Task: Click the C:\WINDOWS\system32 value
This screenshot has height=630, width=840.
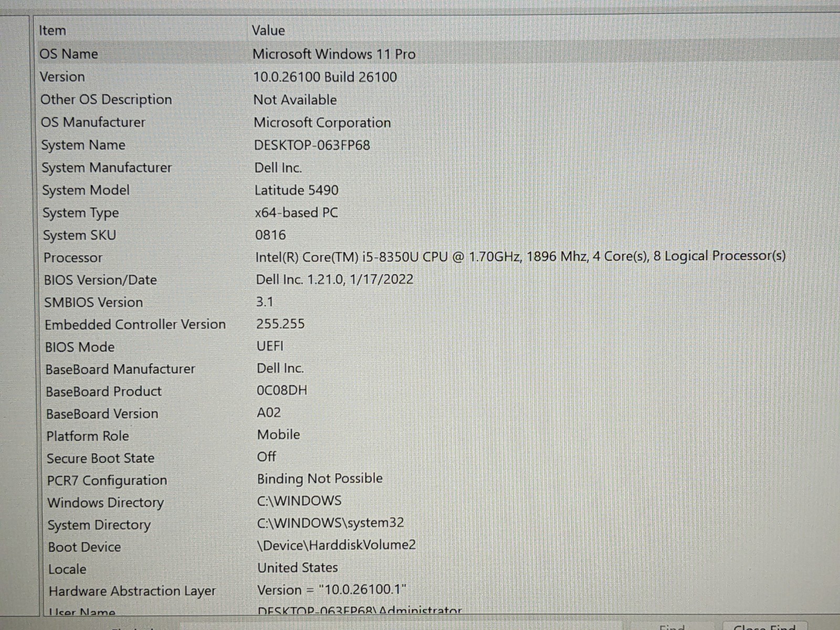Action: pos(331,523)
